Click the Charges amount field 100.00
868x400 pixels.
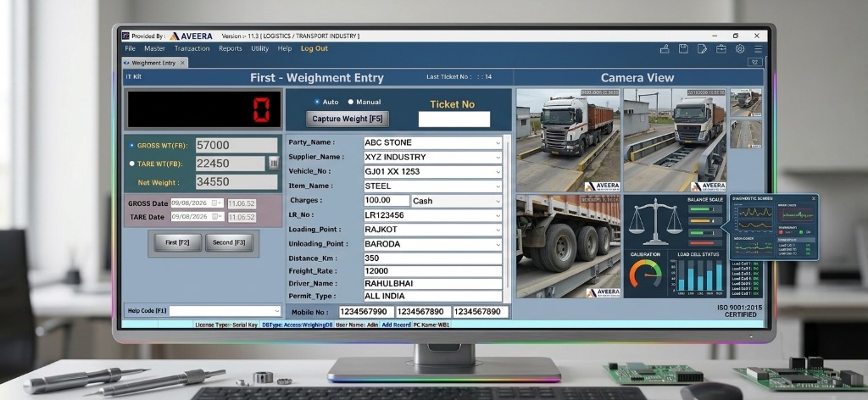coord(387,201)
